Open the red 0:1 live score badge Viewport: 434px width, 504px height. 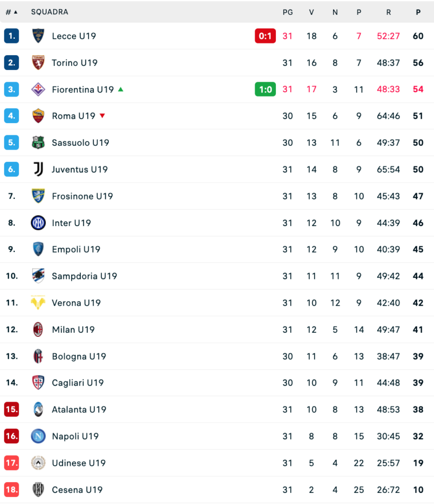click(265, 36)
